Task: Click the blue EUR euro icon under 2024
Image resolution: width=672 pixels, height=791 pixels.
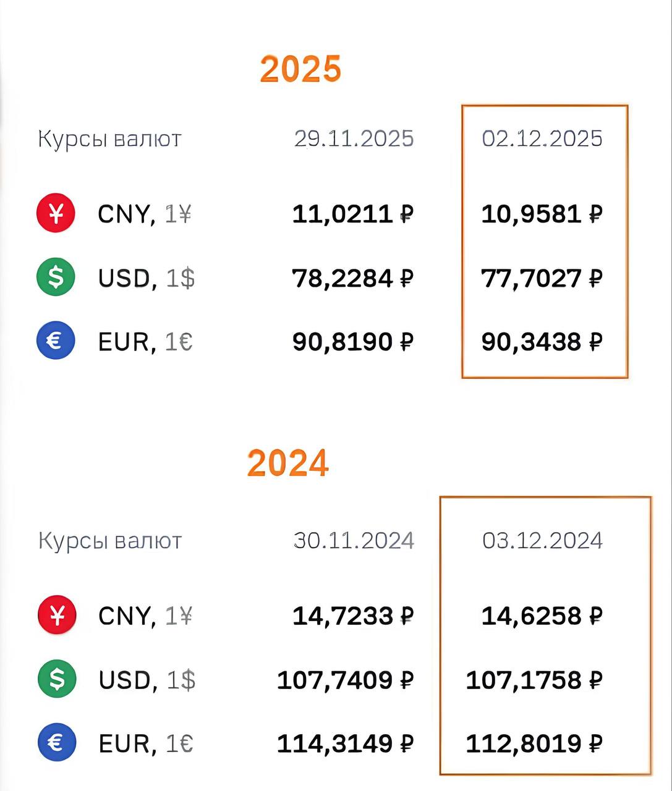Action: click(57, 742)
